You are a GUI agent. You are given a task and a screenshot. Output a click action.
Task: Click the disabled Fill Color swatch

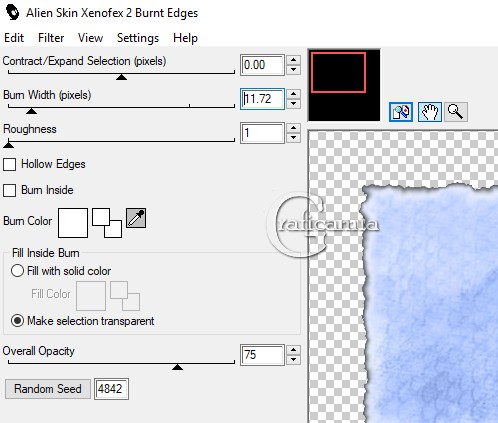(91, 296)
